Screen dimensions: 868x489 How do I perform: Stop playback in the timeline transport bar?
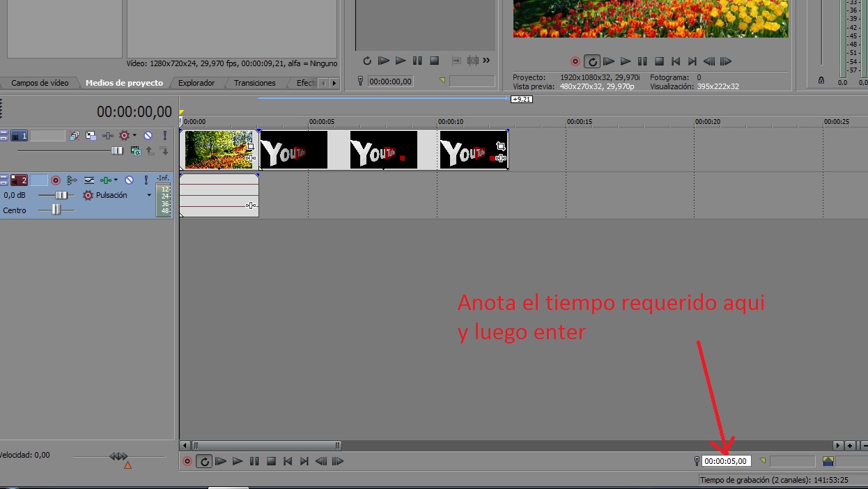point(271,461)
